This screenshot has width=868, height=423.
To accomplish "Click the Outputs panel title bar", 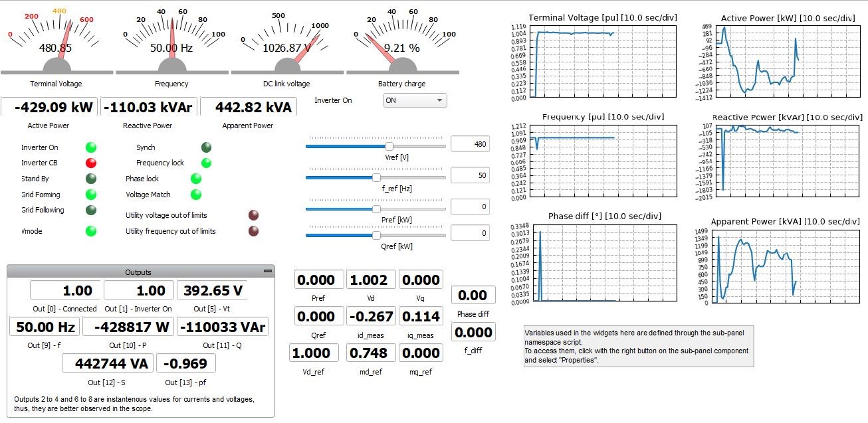I will [138, 272].
